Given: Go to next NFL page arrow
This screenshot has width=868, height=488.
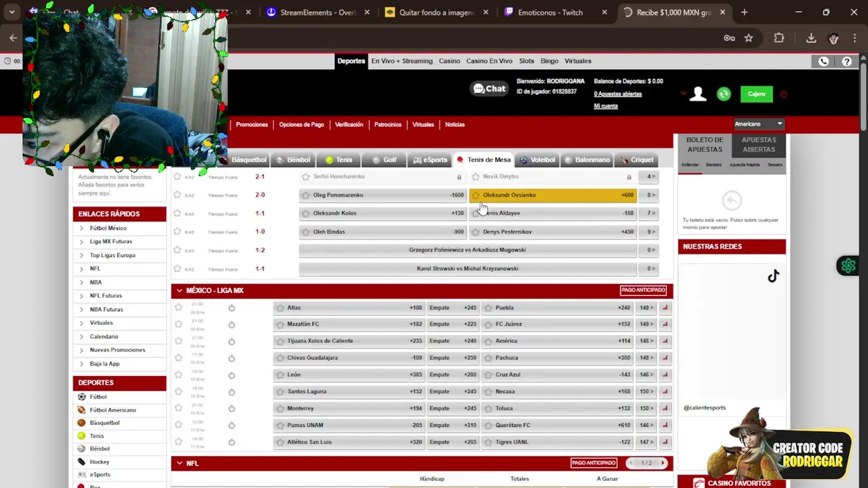Looking at the screenshot, I should coord(663,464).
